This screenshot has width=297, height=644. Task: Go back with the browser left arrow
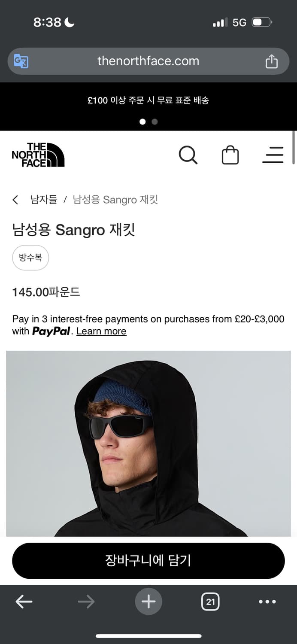tap(24, 601)
